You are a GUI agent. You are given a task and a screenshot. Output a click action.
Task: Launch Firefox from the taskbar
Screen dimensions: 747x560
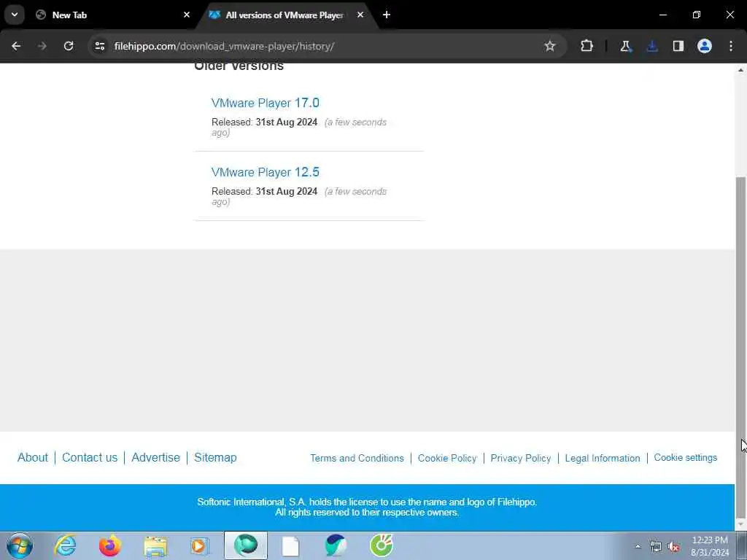tap(110, 545)
